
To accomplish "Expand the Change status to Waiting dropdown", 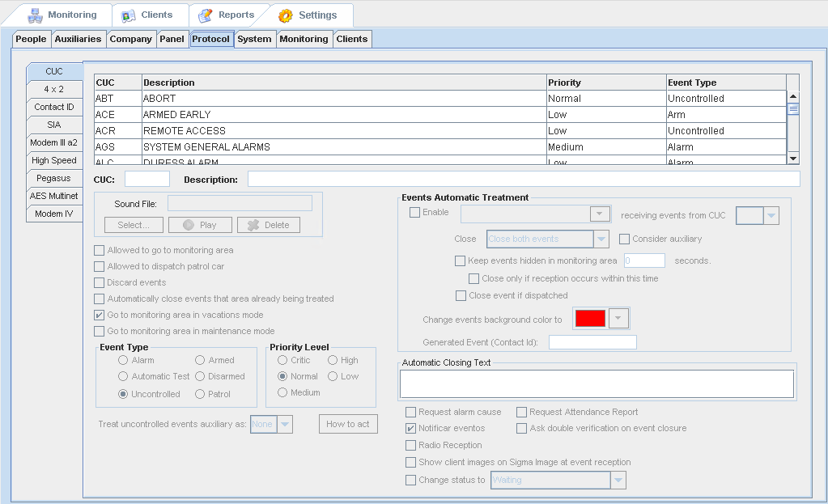I will [618, 480].
